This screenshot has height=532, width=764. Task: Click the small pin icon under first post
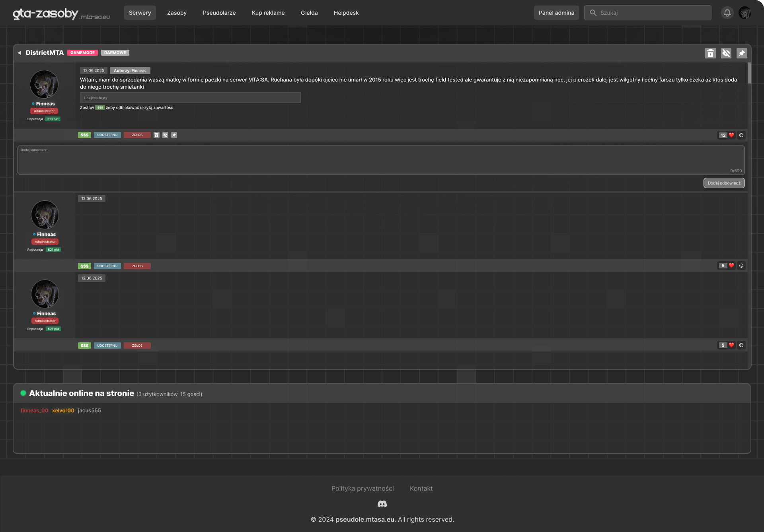[x=174, y=135]
